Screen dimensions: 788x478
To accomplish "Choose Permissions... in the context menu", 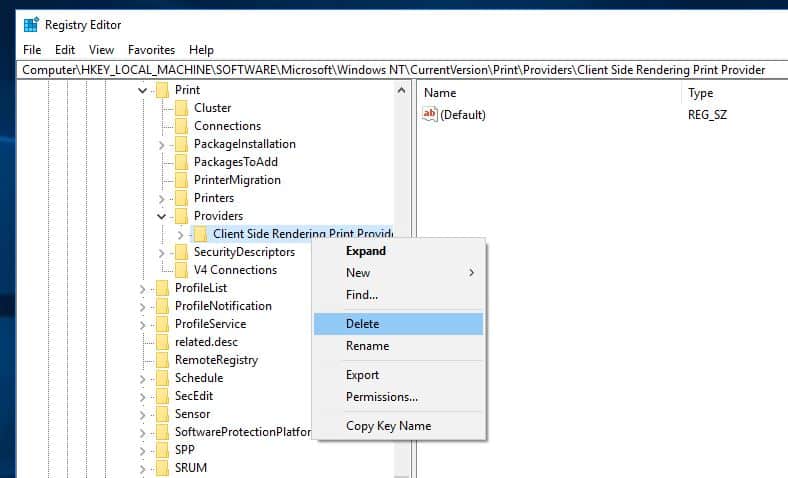I will click(x=399, y=397).
